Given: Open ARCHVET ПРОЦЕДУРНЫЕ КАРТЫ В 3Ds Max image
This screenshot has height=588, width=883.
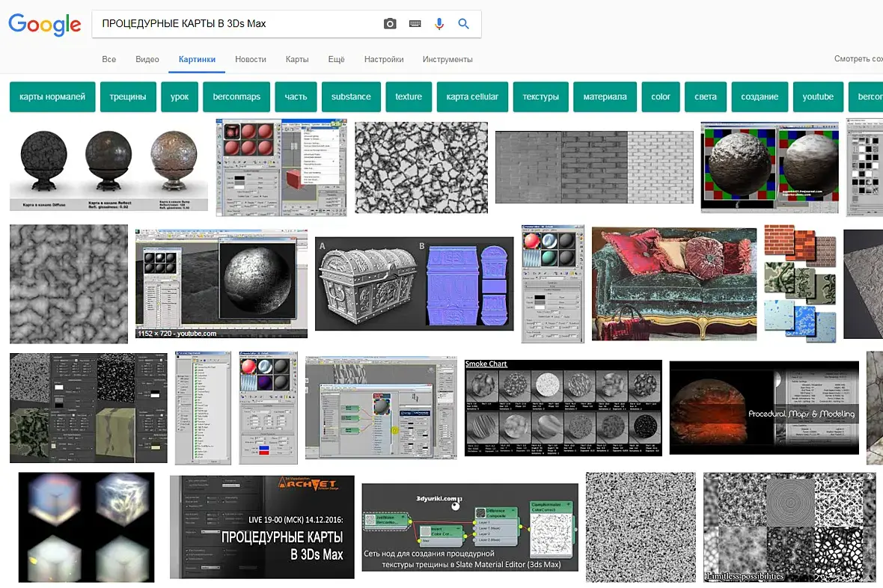Looking at the screenshot, I should (262, 527).
